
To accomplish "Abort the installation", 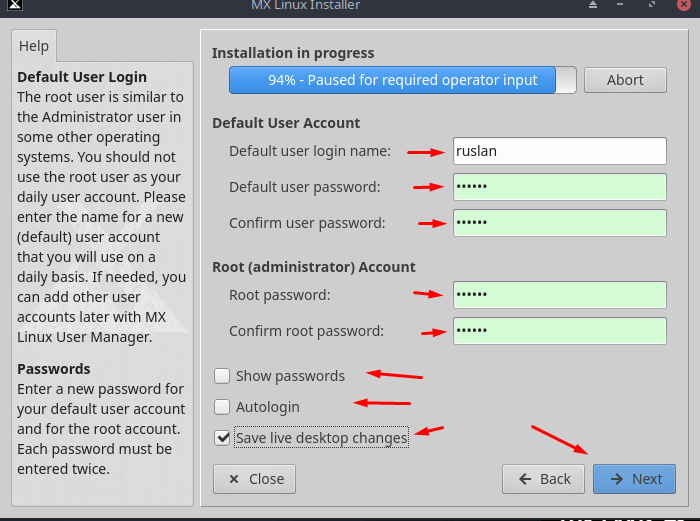I will (625, 80).
